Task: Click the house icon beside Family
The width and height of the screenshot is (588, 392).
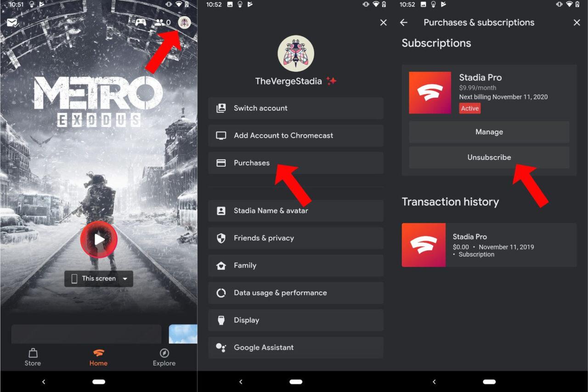Action: click(221, 265)
